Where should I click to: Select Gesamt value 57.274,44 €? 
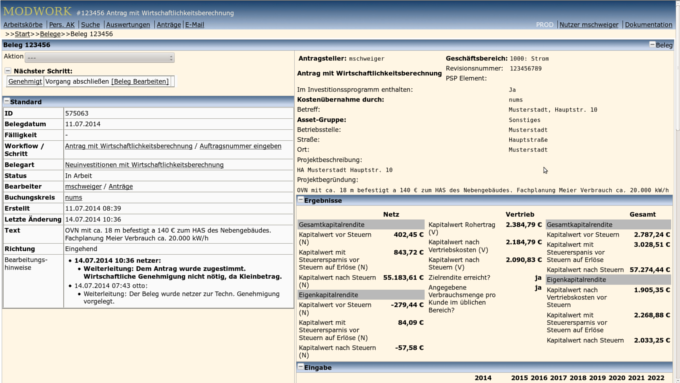coord(650,270)
